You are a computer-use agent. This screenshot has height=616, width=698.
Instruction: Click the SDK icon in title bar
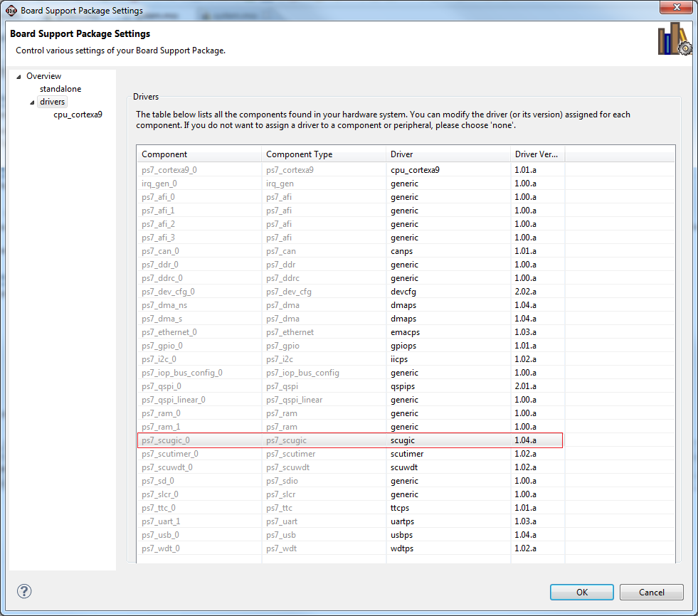[11, 11]
